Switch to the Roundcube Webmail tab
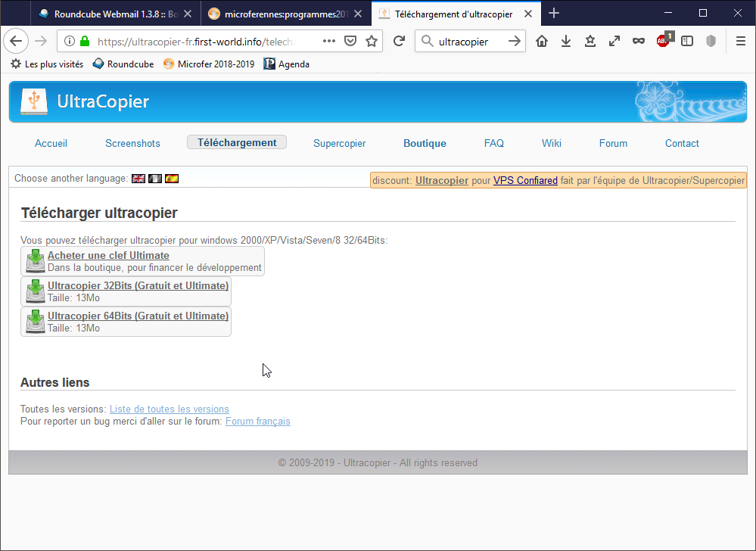The height and width of the screenshot is (551, 756). click(115, 14)
